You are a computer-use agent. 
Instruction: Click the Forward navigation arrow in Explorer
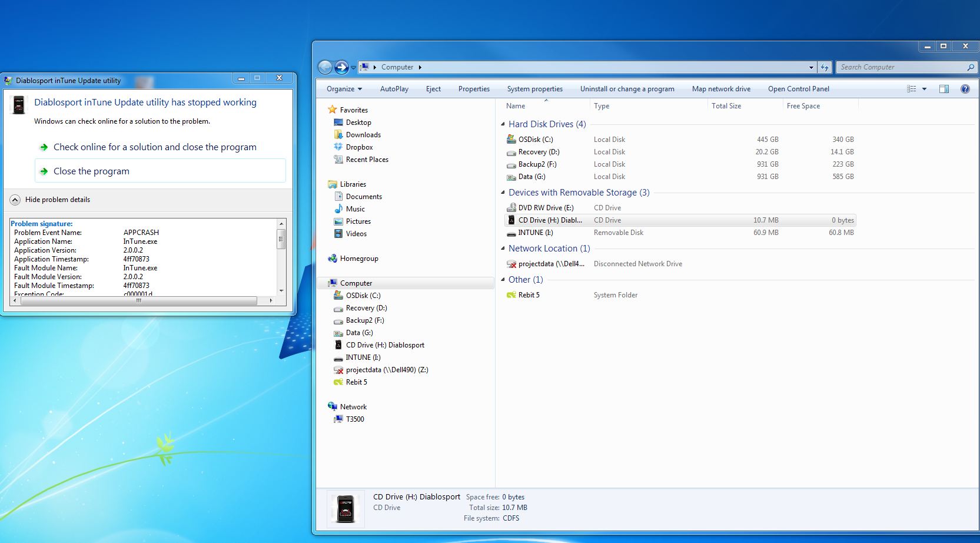341,67
